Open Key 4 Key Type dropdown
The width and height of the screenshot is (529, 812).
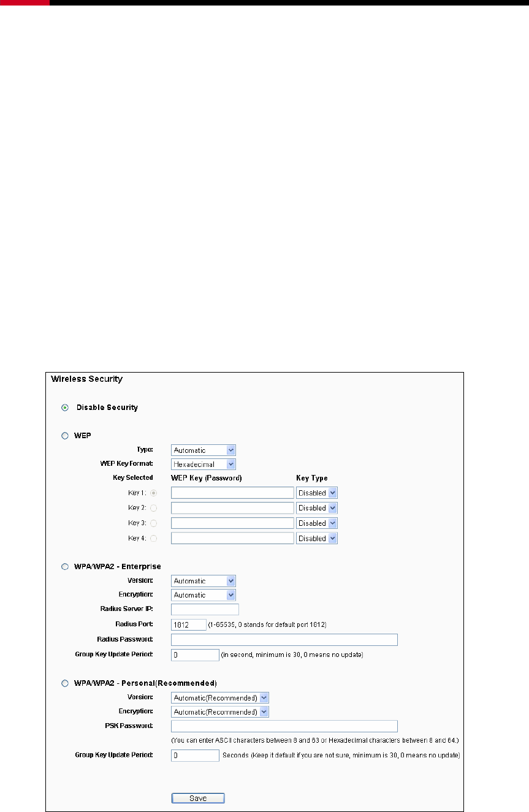point(317,539)
